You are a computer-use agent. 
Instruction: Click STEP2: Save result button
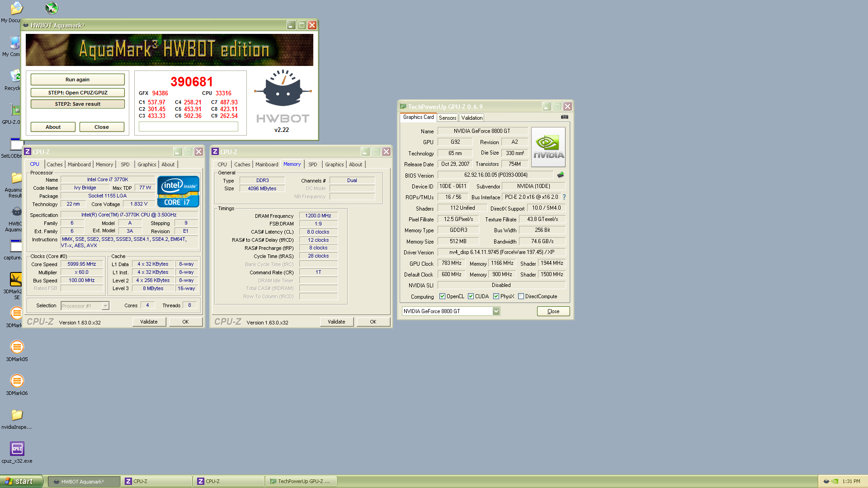tap(78, 104)
